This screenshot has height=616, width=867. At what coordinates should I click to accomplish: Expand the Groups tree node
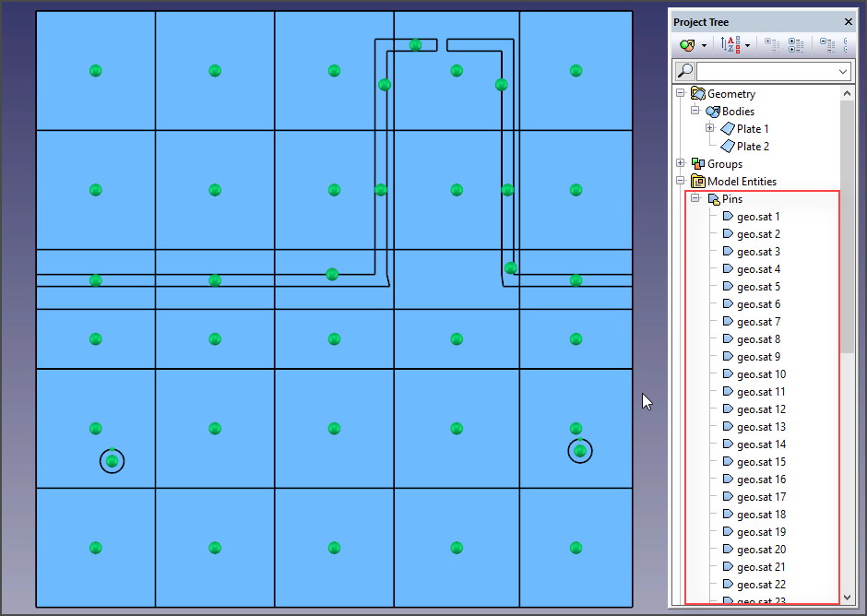(681, 164)
